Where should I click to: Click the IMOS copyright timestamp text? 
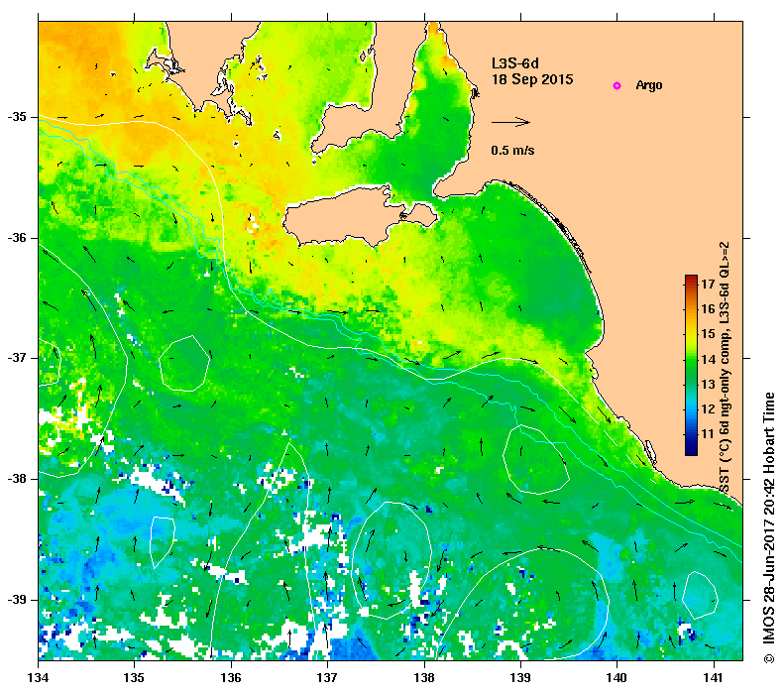click(x=769, y=528)
